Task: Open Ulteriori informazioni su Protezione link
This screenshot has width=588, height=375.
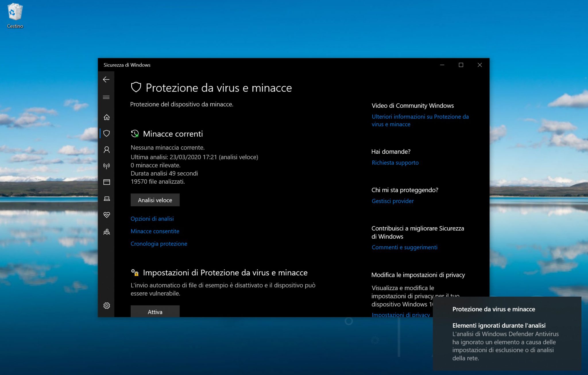Action: (x=420, y=121)
